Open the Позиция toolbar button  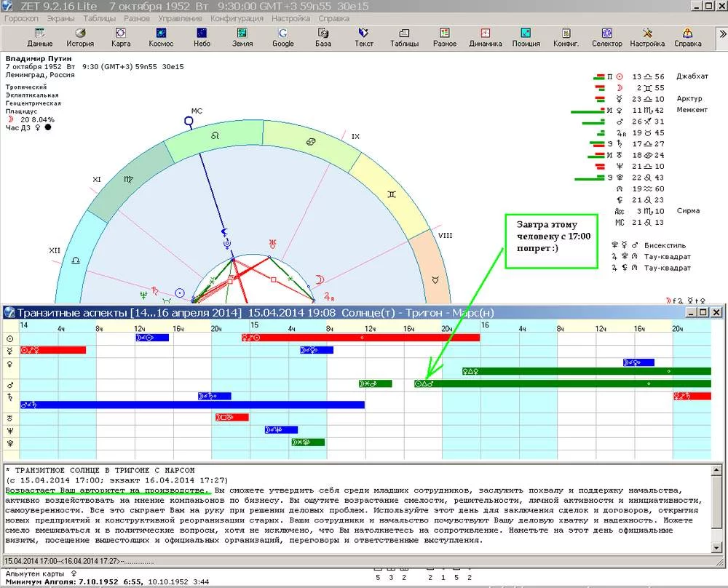[x=526, y=37]
